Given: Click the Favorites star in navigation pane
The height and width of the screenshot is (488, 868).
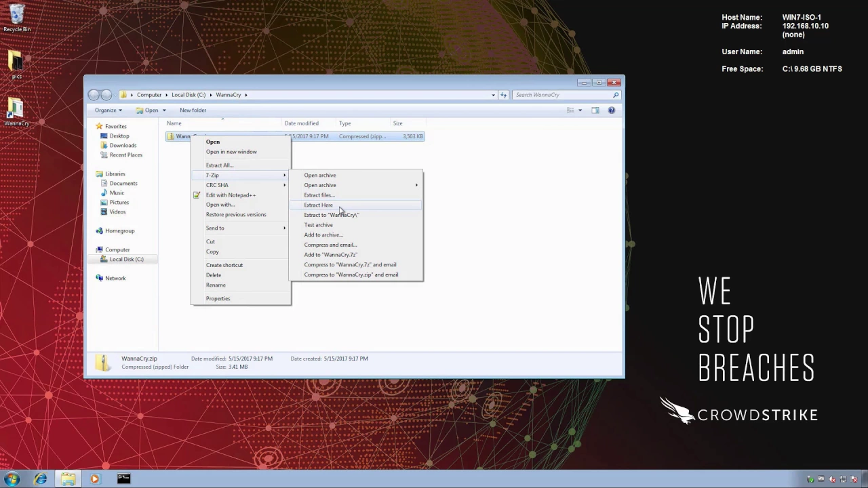Looking at the screenshot, I should coord(99,126).
